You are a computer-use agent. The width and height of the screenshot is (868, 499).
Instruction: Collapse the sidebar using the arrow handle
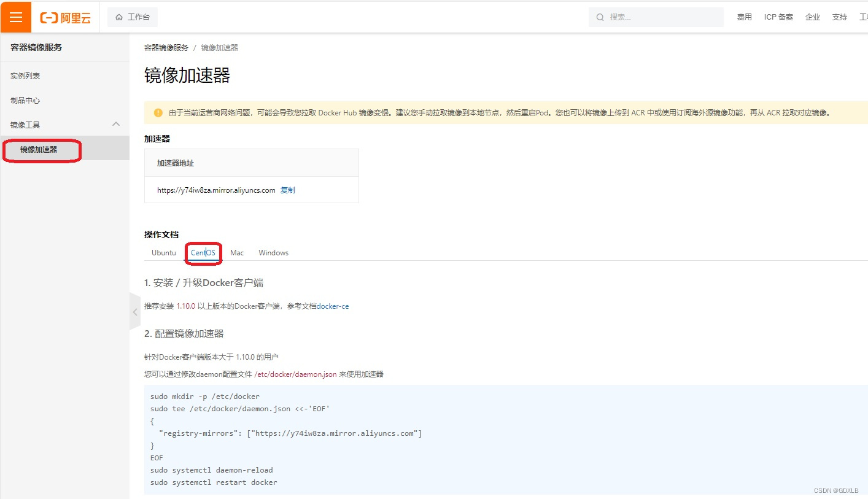pos(135,312)
